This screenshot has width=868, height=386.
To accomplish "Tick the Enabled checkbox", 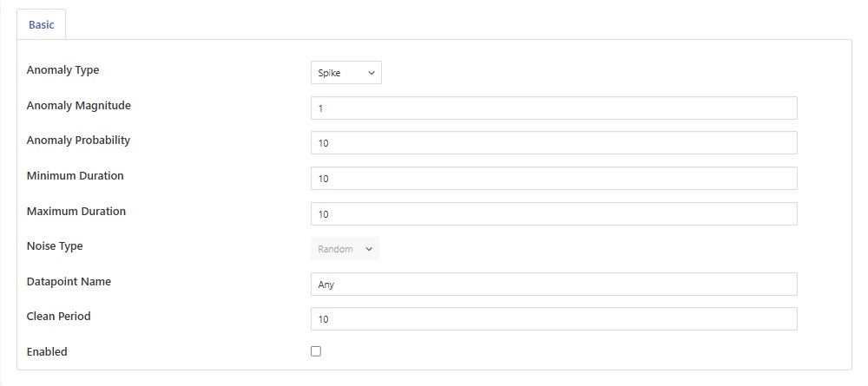I will click(x=316, y=351).
